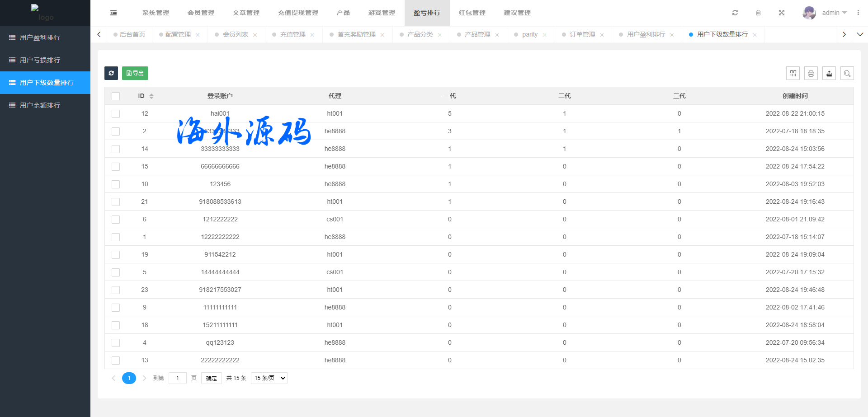
Task: Click the refresh icon in the top header
Action: point(735,13)
